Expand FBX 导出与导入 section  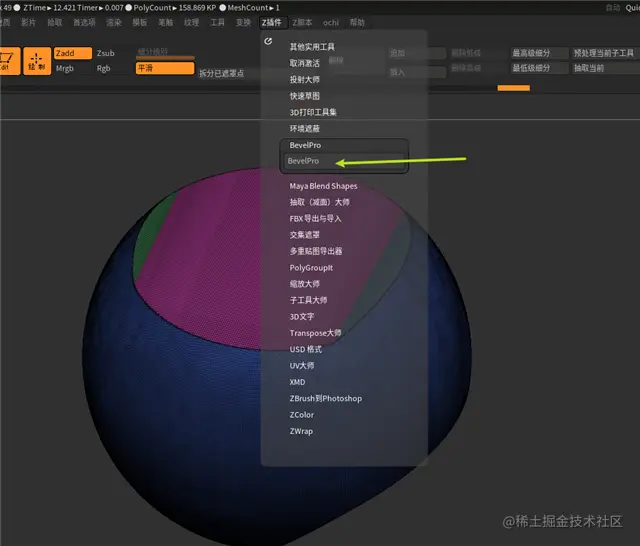[315, 219]
